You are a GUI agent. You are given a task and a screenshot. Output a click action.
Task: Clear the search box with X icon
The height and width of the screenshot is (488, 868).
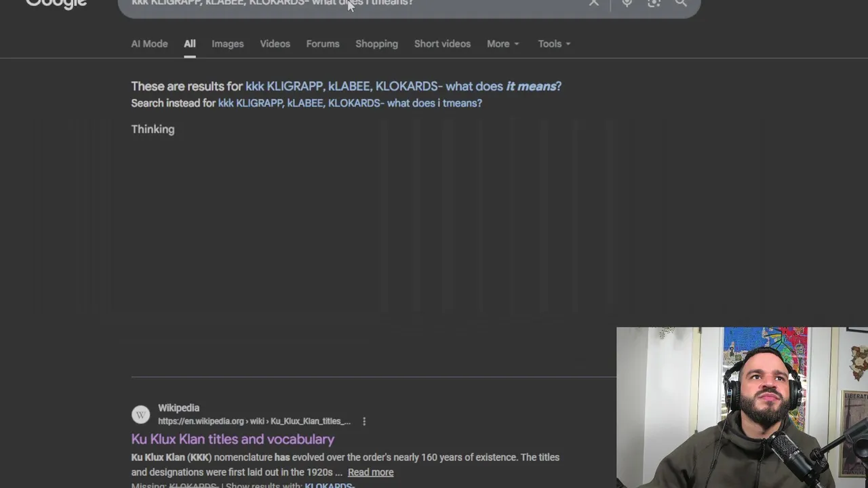(x=593, y=3)
